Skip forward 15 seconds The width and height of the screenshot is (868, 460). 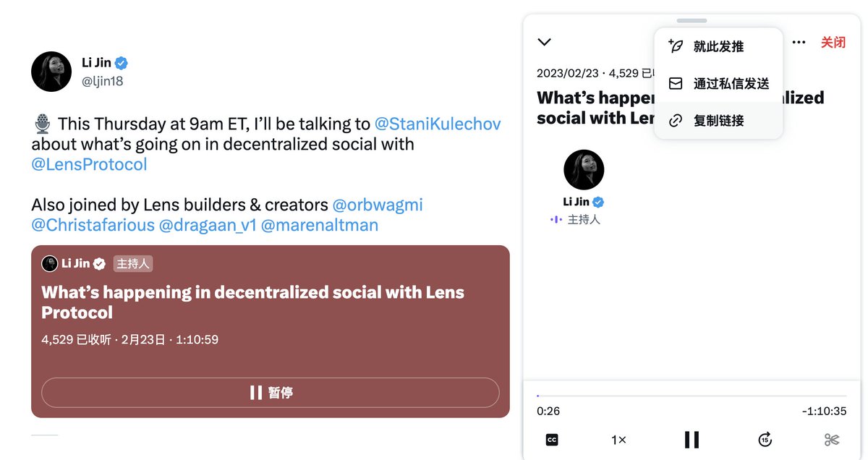765,439
